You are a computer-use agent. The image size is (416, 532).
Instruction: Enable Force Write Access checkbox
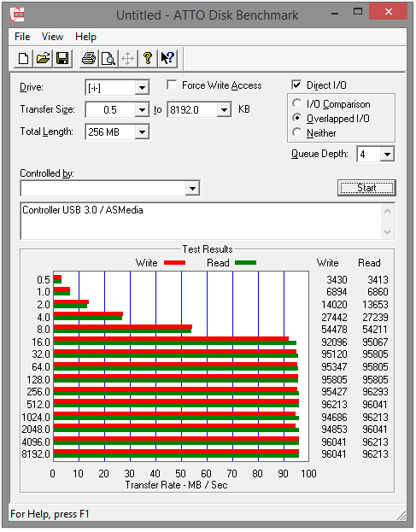pyautogui.click(x=172, y=85)
